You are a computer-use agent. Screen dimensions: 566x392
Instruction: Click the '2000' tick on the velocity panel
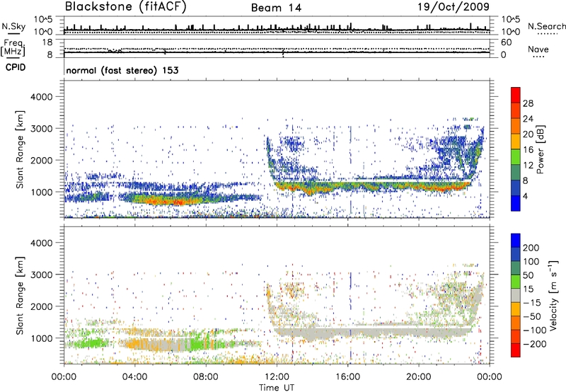41,306
